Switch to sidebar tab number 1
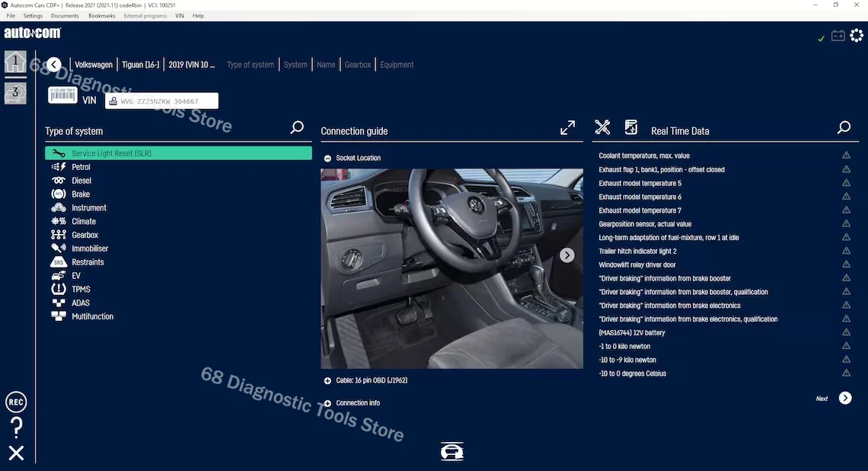This screenshot has height=471, width=868. [x=15, y=62]
